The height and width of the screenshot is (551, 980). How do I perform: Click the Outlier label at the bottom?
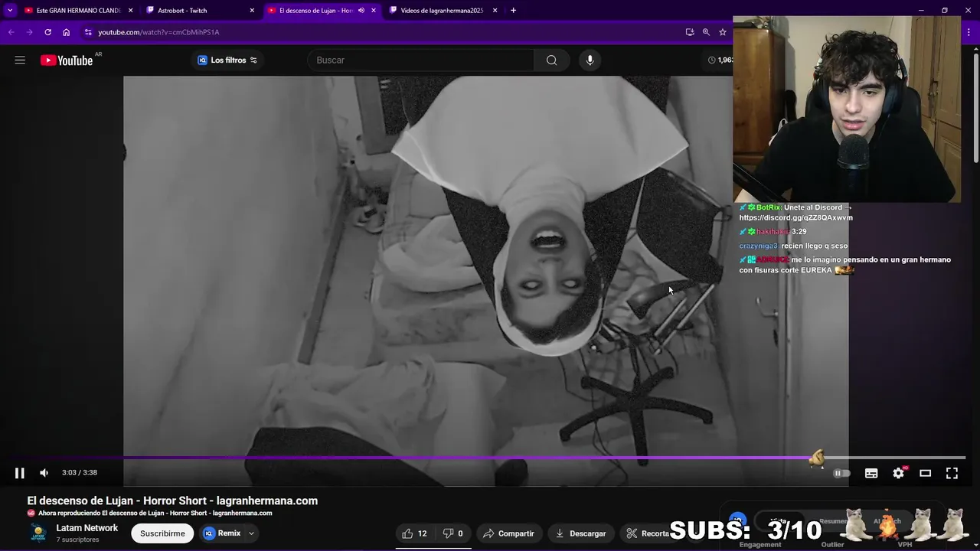point(832,545)
